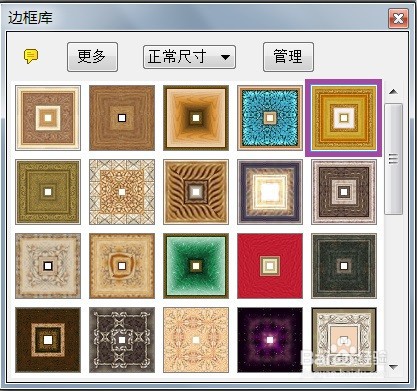417x391 pixels.
Task: Select the orange tunnel gradient border
Action: (196, 118)
